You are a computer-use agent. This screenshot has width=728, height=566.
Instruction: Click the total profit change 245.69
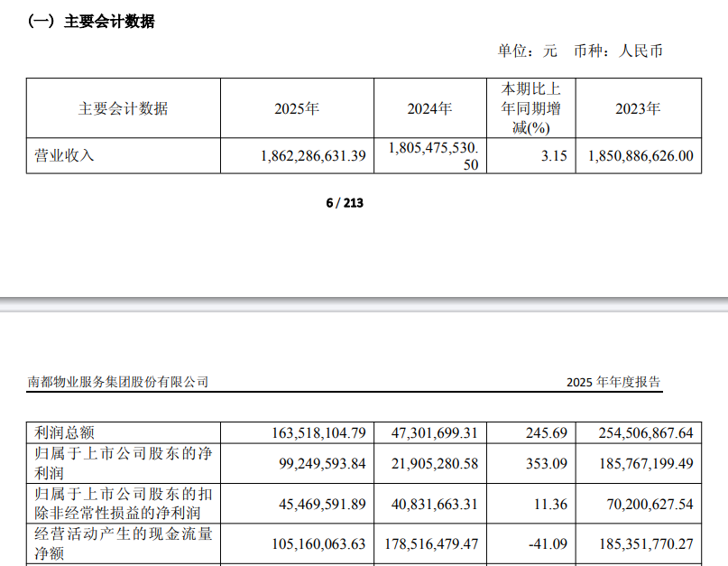[x=547, y=433]
